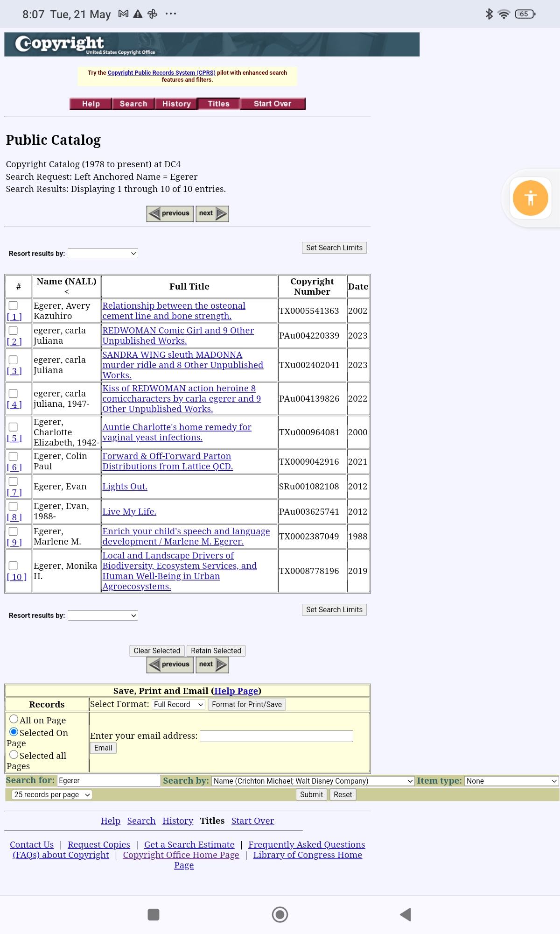The image size is (560, 934).
Task: Click the Contact Us footer link
Action: coord(32,844)
